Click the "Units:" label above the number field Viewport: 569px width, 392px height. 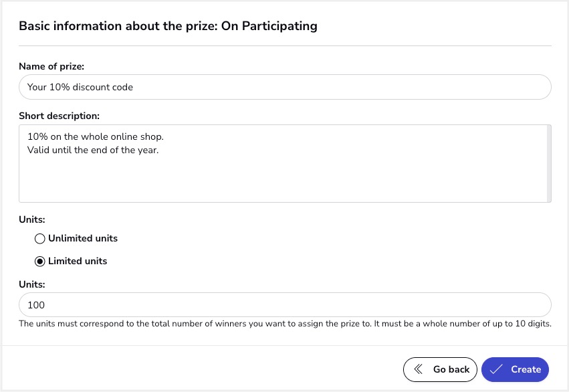click(32, 284)
